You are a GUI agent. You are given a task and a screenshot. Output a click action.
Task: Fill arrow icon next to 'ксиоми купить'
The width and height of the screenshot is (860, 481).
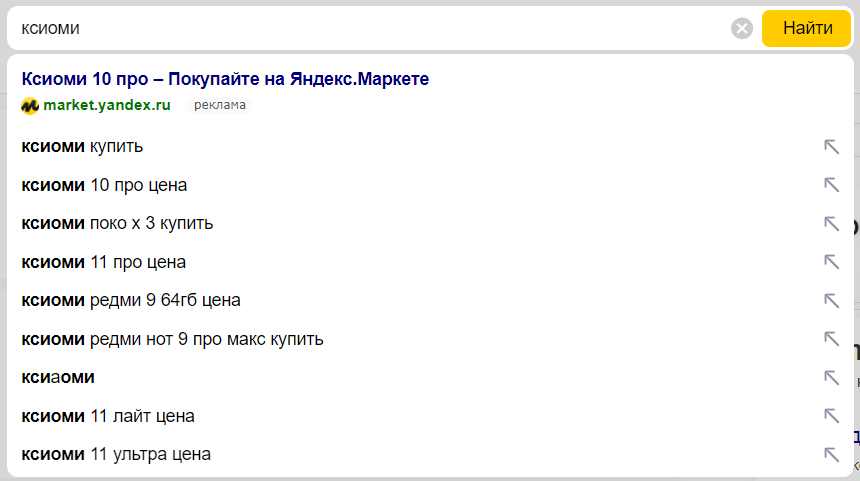(831, 146)
